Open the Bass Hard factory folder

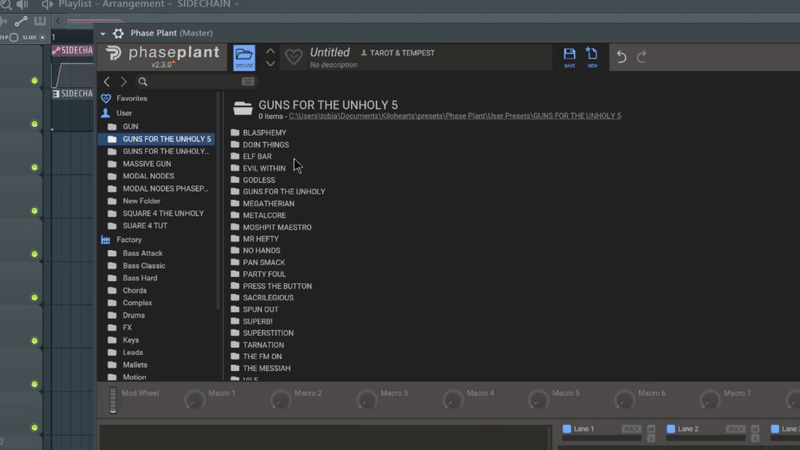(140, 278)
